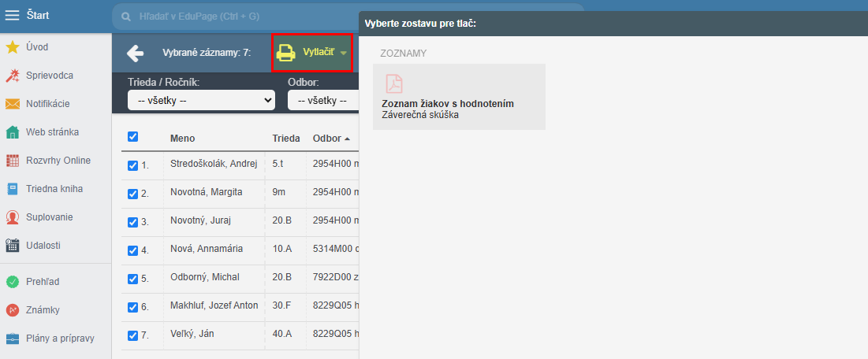Image resolution: width=868 pixels, height=359 pixels.
Task: Open Úvod in the sidebar
Action: [37, 47]
